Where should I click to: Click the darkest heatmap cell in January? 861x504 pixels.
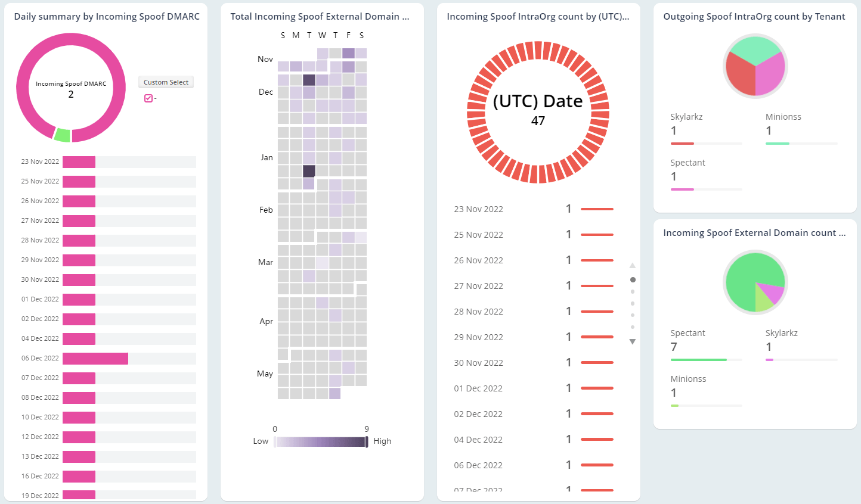coord(308,170)
